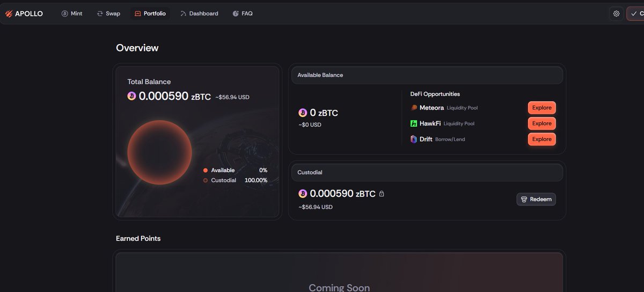Go to the Swap page

coord(108,13)
